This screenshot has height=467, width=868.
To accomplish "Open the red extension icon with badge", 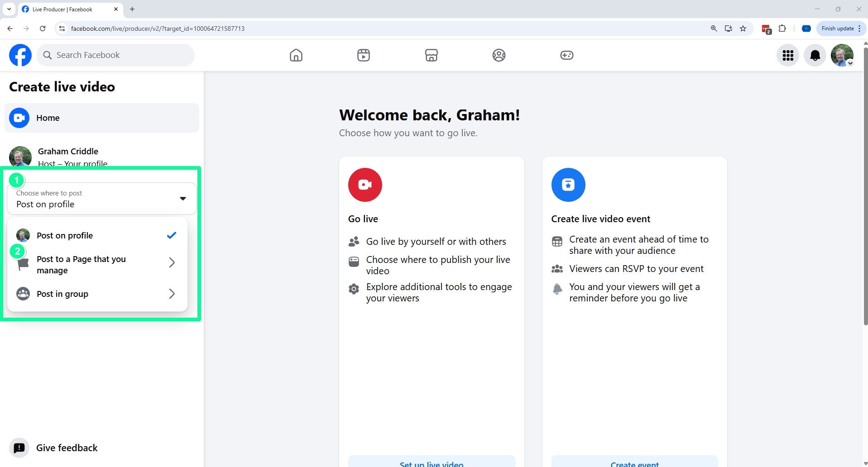I will click(766, 29).
